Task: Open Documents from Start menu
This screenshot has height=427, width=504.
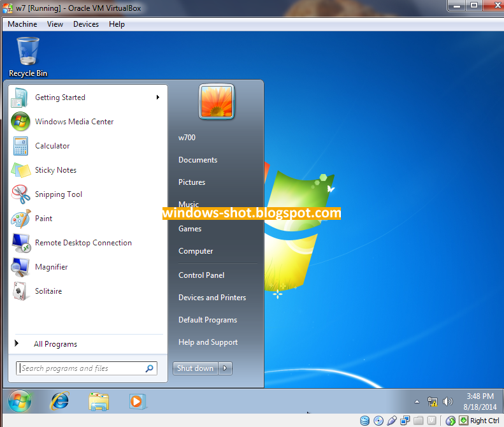Action: pyautogui.click(x=198, y=160)
